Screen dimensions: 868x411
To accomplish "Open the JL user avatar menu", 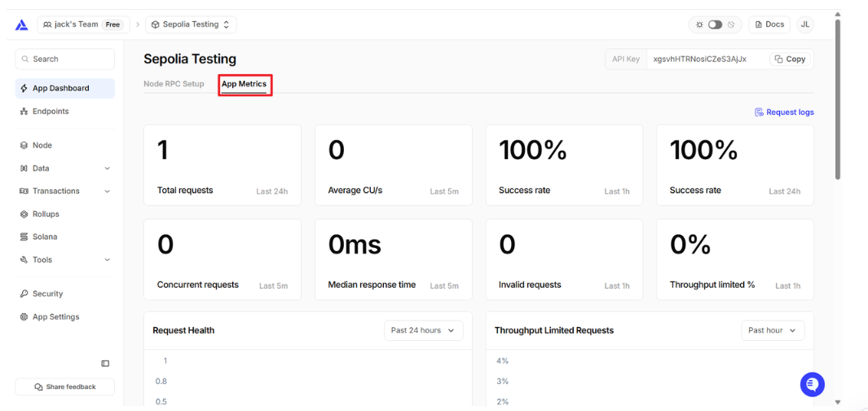I will click(805, 24).
